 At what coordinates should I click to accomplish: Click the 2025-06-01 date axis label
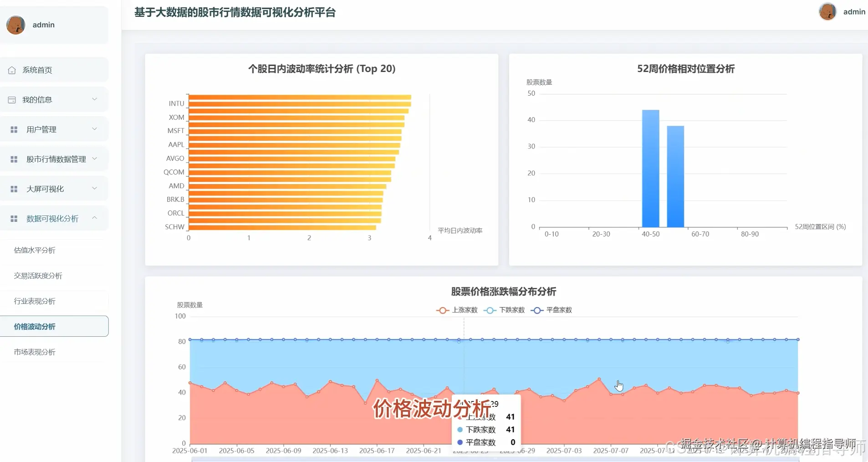click(190, 451)
